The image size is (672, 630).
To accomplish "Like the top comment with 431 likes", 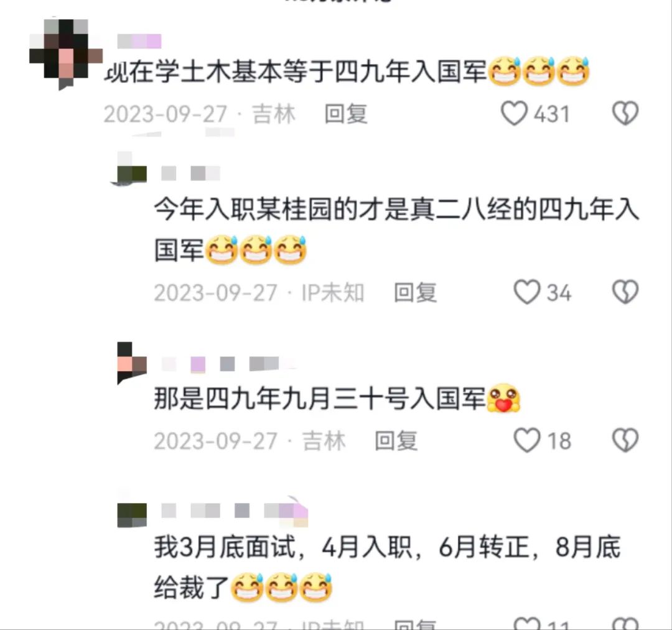I will [514, 113].
